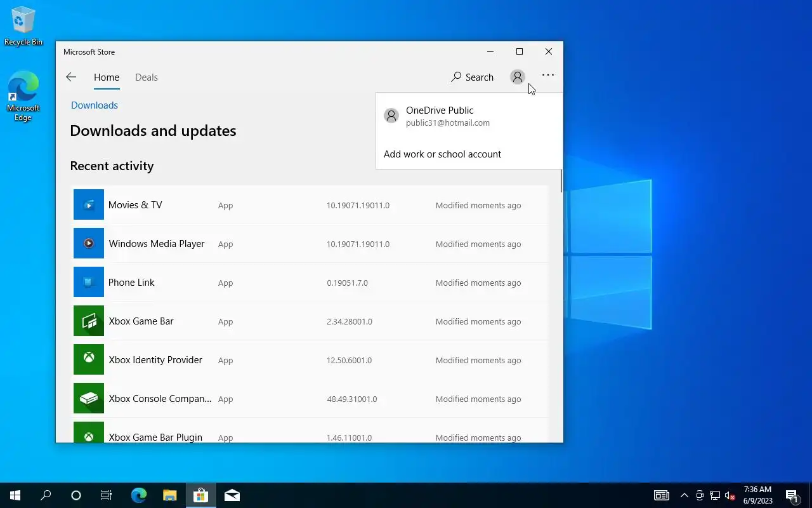
Task: Select the Xbox Identity Provider name text
Action: 155,359
